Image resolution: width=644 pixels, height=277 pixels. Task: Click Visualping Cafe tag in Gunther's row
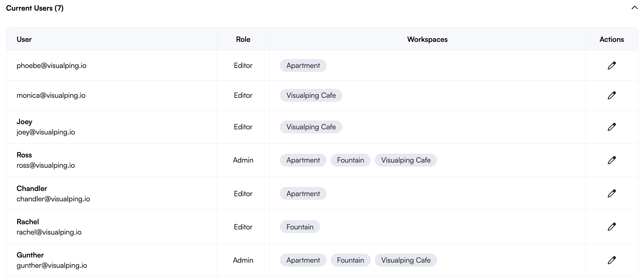pyautogui.click(x=406, y=260)
